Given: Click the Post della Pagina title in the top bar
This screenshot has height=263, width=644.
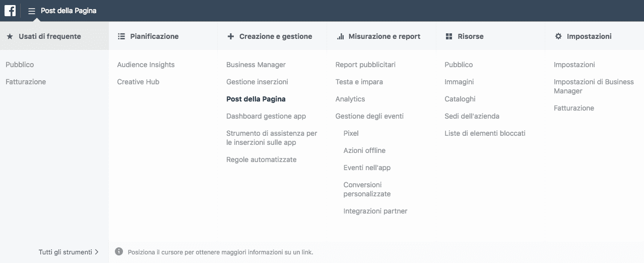Looking at the screenshot, I should (69, 11).
